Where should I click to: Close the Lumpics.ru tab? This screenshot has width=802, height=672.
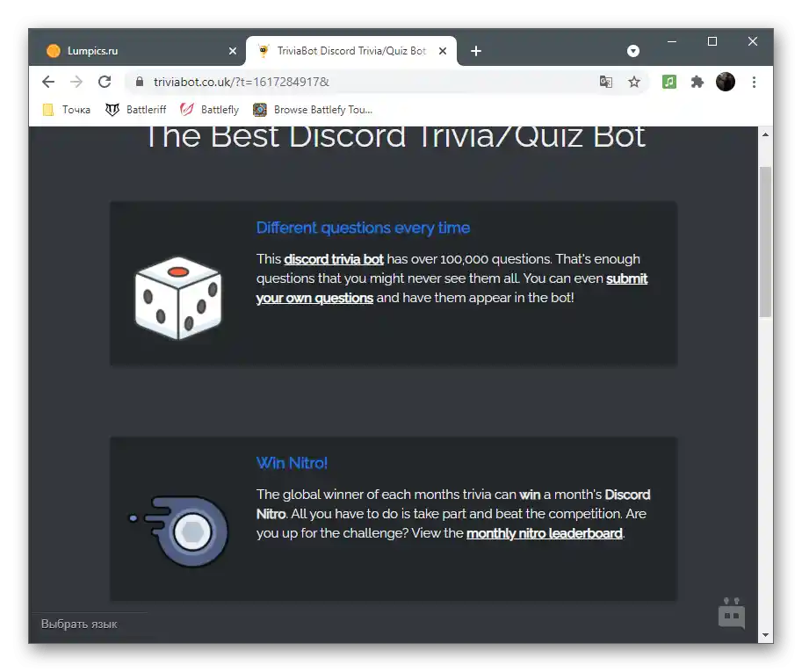tap(232, 51)
